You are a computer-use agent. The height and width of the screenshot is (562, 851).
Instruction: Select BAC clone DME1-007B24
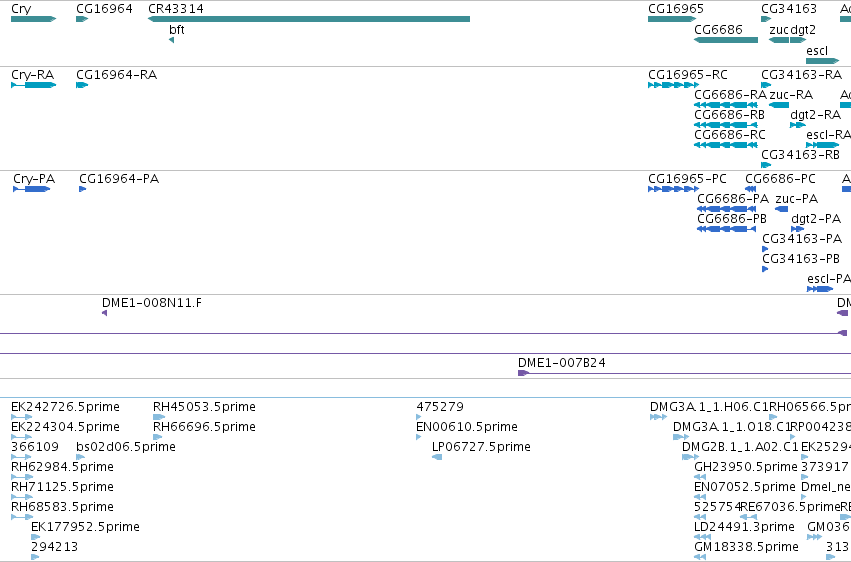(x=562, y=363)
